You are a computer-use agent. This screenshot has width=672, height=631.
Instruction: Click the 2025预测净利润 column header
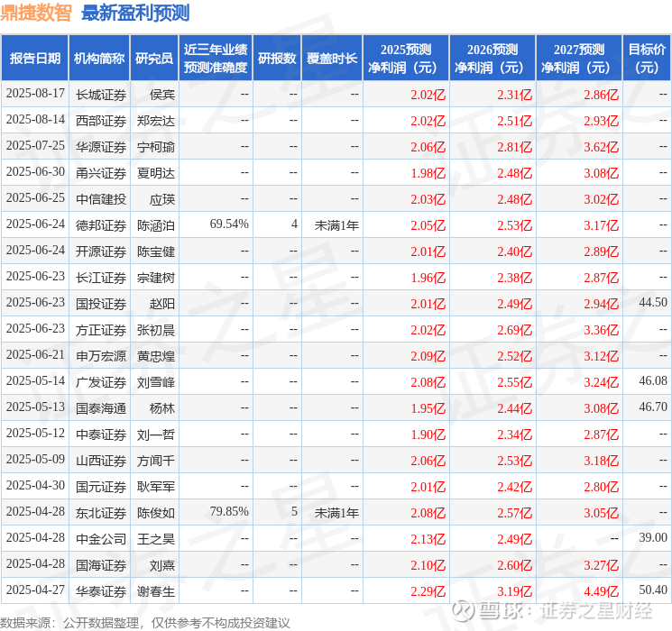click(406, 59)
